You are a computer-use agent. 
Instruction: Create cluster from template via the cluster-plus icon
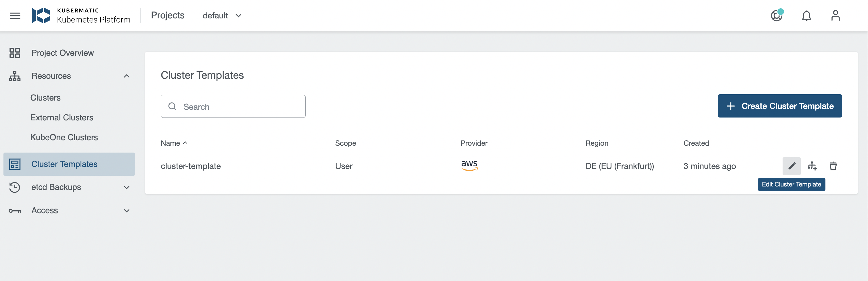[813, 165]
